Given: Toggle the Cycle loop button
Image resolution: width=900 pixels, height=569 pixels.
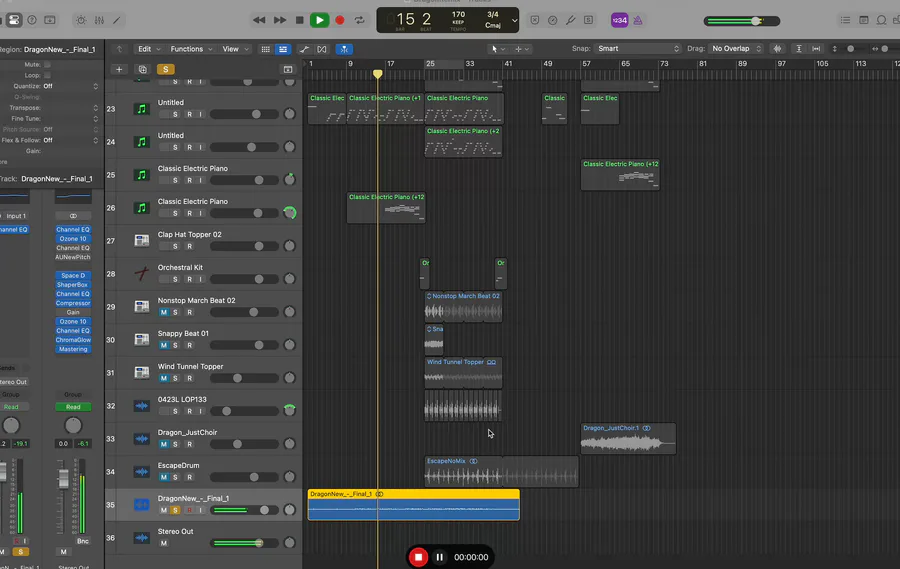Looking at the screenshot, I should click(x=359, y=20).
